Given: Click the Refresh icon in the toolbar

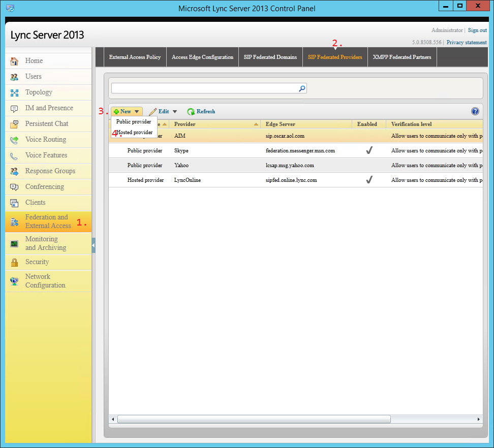Looking at the screenshot, I should point(201,111).
